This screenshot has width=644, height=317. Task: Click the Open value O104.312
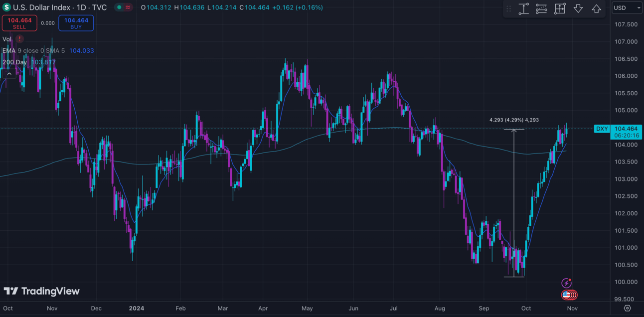coord(157,7)
